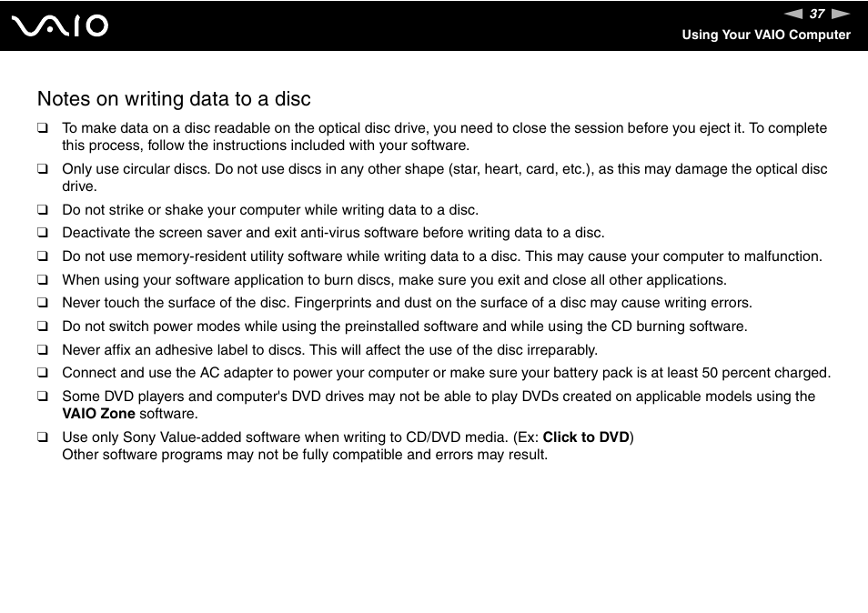Select bullet beside Do not switch power modes
The image size is (868, 613).
43,327
